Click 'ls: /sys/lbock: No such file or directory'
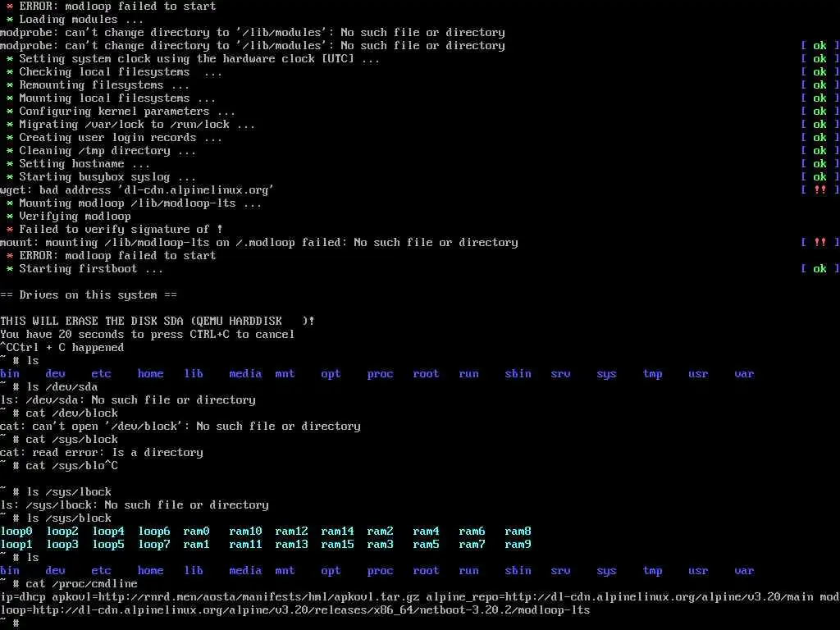840x630 pixels. pyautogui.click(x=135, y=505)
